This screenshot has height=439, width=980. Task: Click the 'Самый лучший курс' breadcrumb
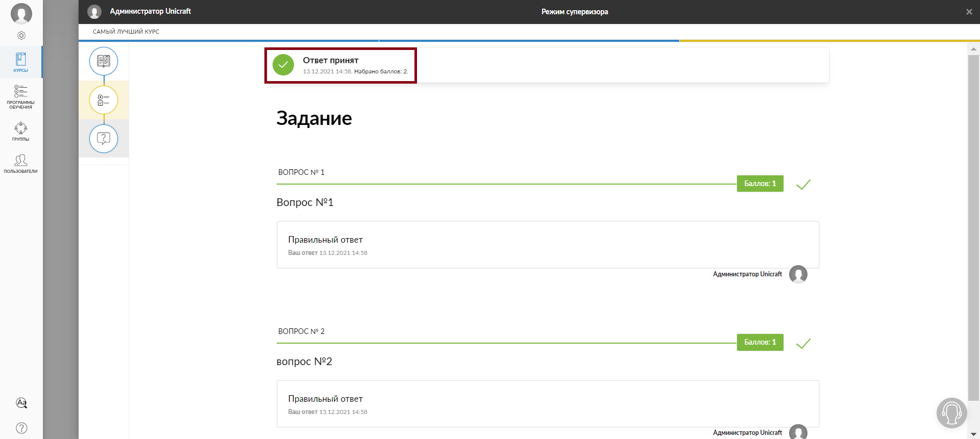126,32
